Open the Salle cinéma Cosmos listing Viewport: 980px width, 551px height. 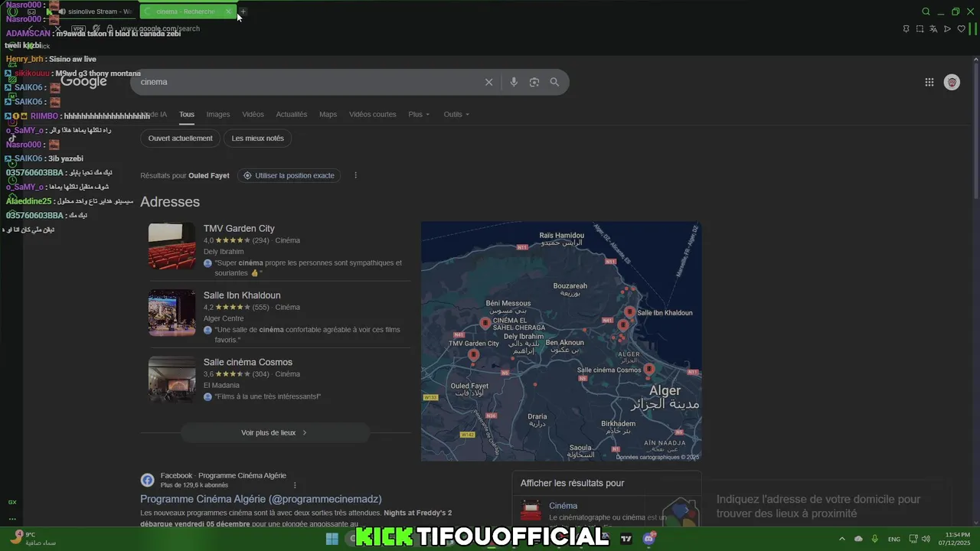(x=248, y=362)
